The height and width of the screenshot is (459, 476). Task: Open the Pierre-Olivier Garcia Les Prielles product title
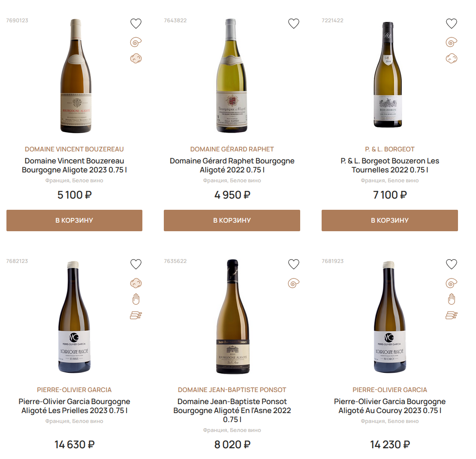click(74, 406)
